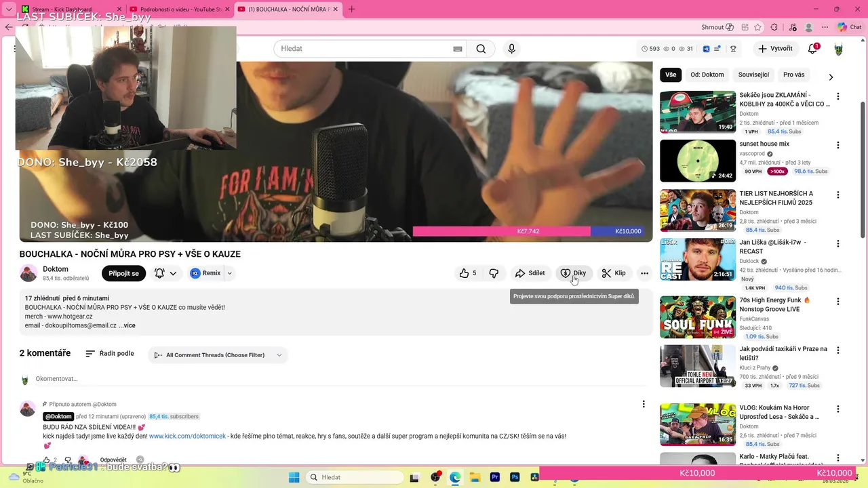The width and height of the screenshot is (868, 488).
Task: Open Premiere Pro from the taskbar
Action: (494, 477)
